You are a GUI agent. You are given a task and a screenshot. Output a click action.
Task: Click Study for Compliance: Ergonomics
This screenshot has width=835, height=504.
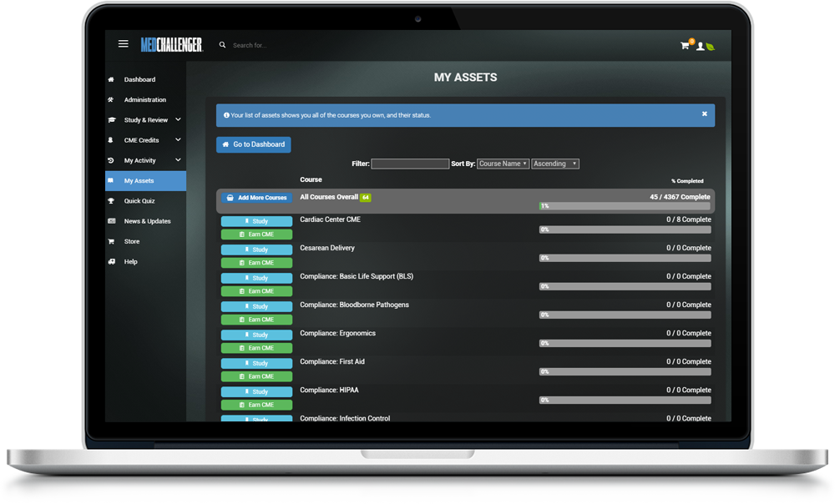(x=256, y=335)
